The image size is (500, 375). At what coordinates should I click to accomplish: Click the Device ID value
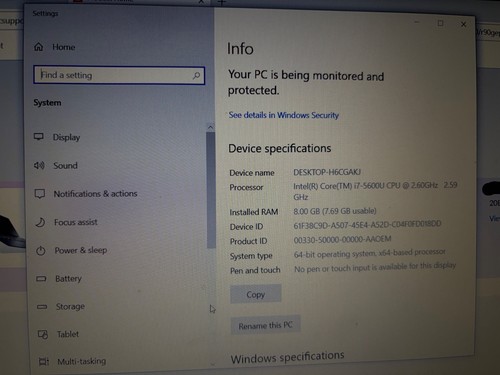coord(367,225)
